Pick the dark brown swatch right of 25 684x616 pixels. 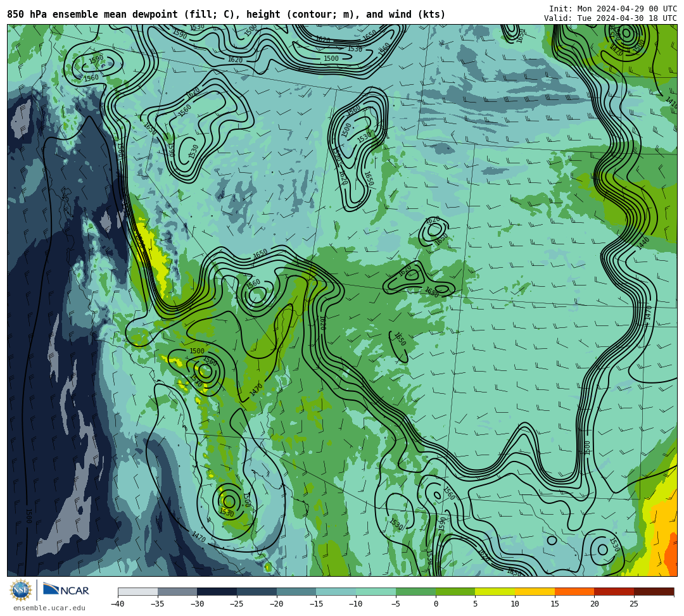click(x=654, y=591)
